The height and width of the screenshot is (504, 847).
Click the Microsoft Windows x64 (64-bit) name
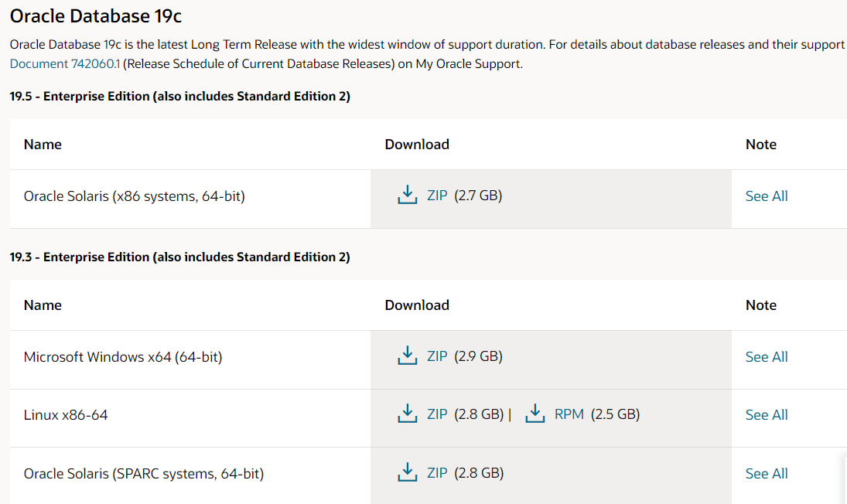tap(123, 356)
